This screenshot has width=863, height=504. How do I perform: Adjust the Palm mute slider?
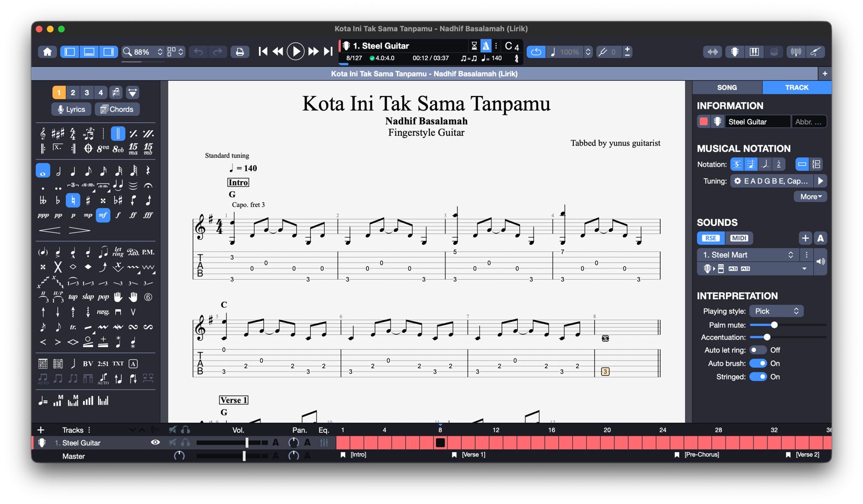coord(774,325)
